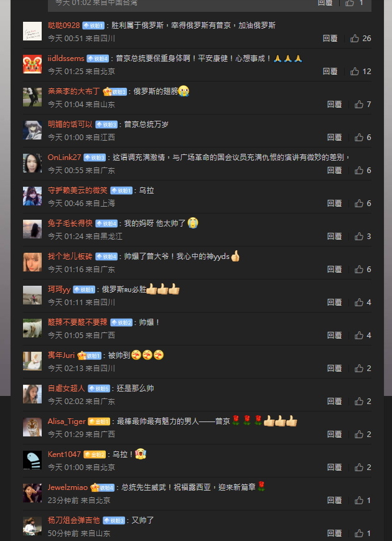Like Kent1047's comment
This screenshot has height=541, width=392.
[x=359, y=467]
